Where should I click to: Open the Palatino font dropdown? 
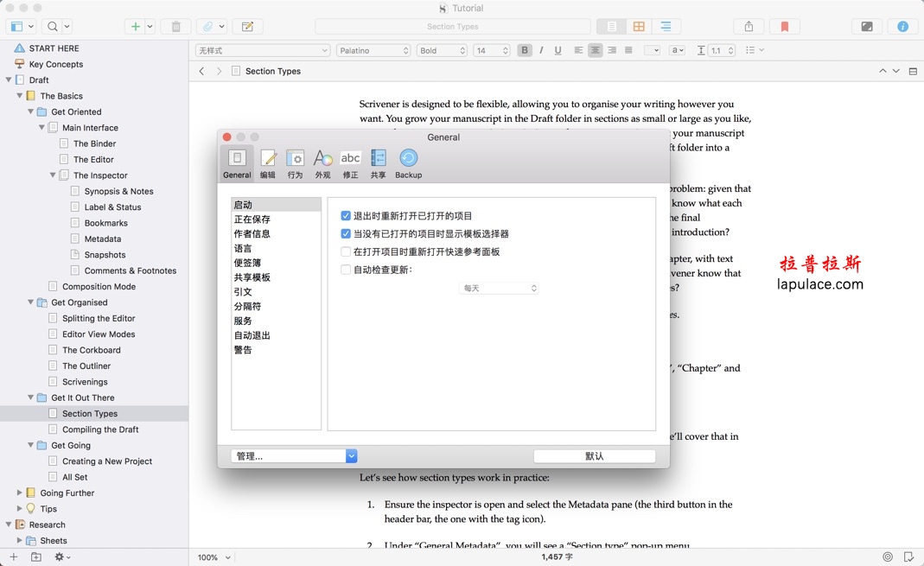pos(373,51)
